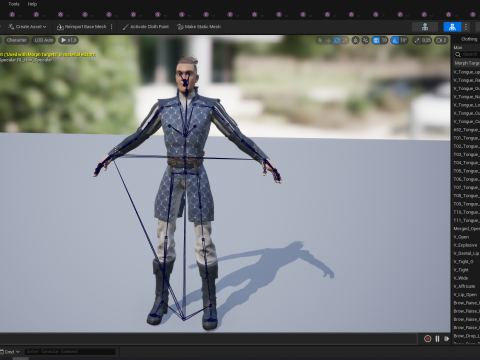480x360 pixels.
Task: Choose the Translate gizmo tool
Action: (328, 40)
